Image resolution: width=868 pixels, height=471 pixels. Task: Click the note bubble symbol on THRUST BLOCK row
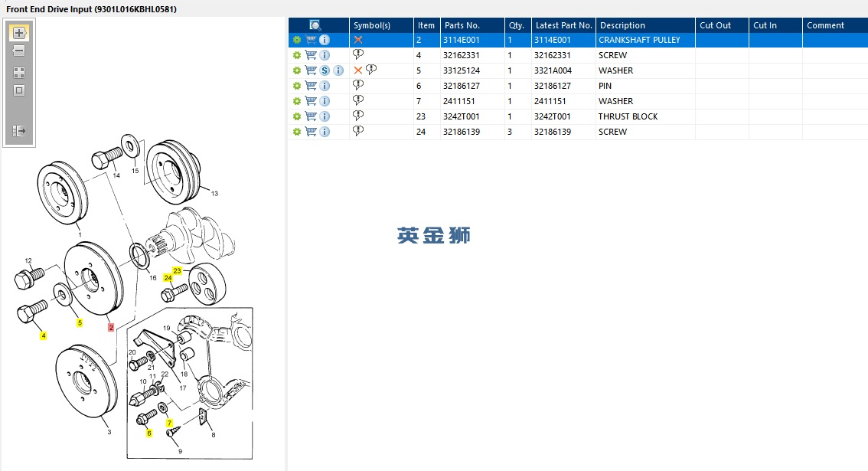(358, 115)
